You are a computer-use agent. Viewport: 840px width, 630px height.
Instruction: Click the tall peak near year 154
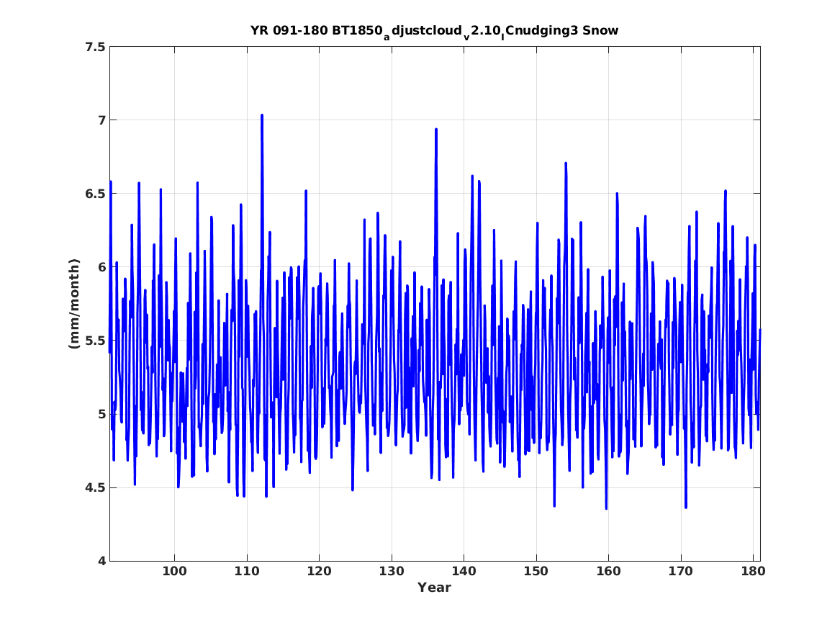[566, 164]
